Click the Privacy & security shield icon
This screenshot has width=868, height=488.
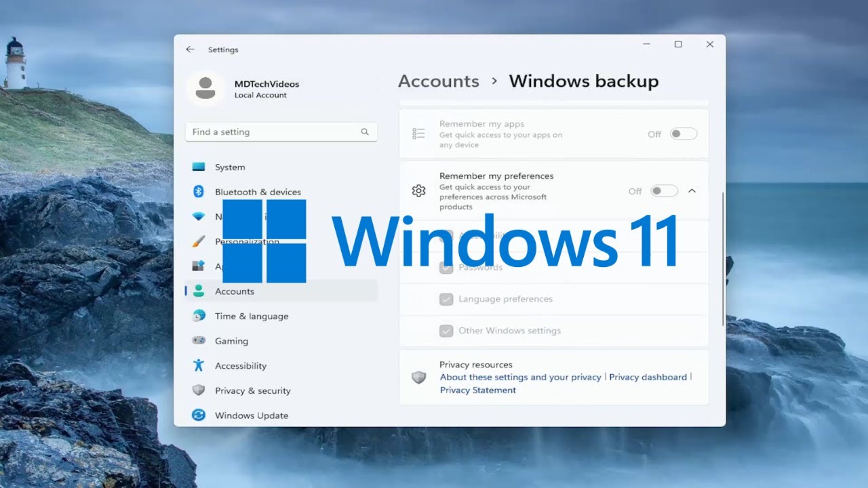click(199, 390)
